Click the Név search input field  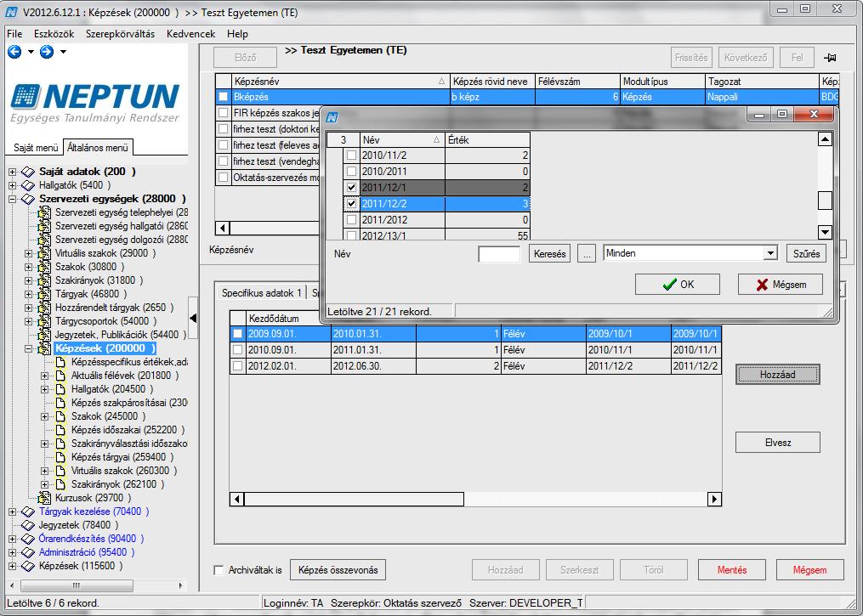coord(499,254)
